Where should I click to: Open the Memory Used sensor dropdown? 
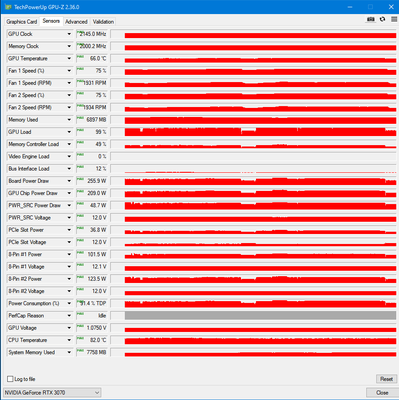69,120
